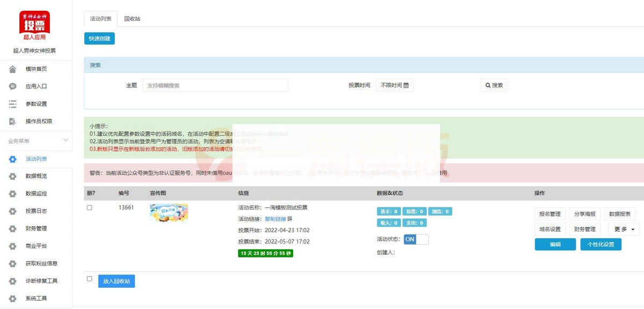Click the list icon for 参数设置

click(12, 104)
